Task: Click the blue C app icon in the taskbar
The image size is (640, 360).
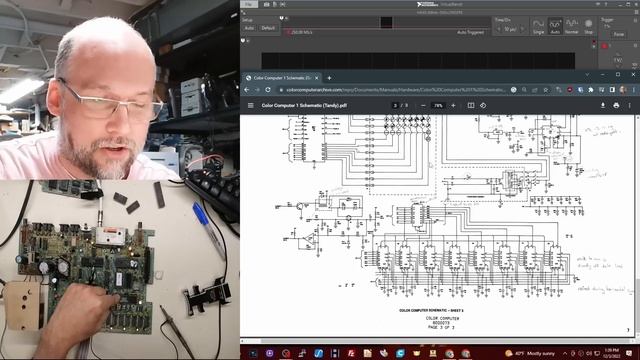Action: coord(400,353)
